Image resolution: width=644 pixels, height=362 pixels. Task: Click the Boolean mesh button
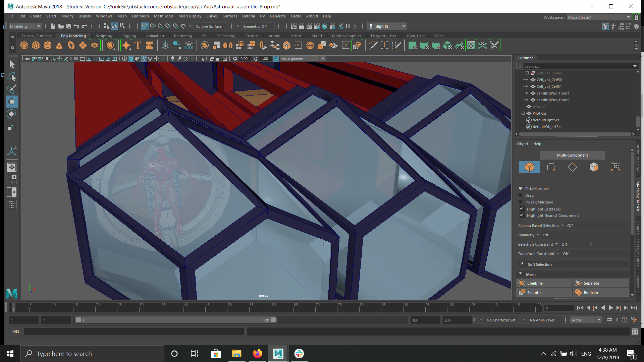(590, 293)
